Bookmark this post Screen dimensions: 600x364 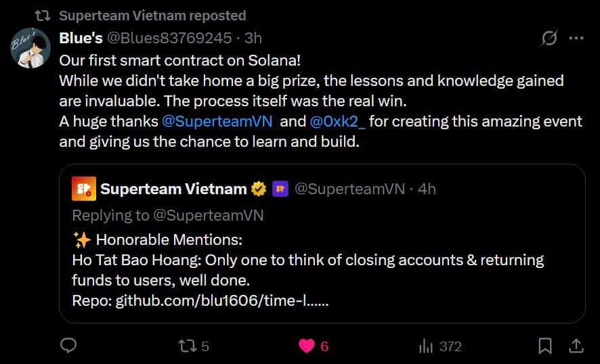[x=544, y=346]
